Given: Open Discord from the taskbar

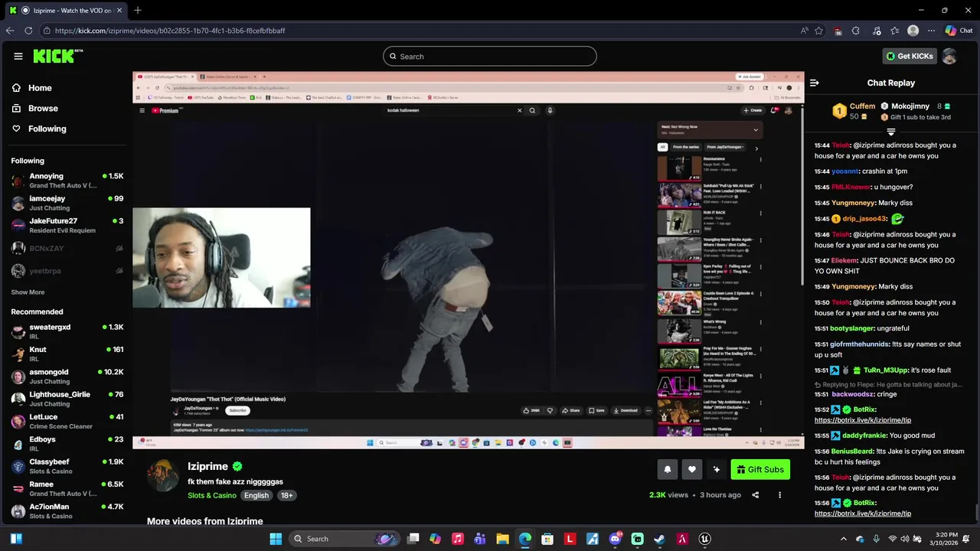Looking at the screenshot, I should point(615,539).
